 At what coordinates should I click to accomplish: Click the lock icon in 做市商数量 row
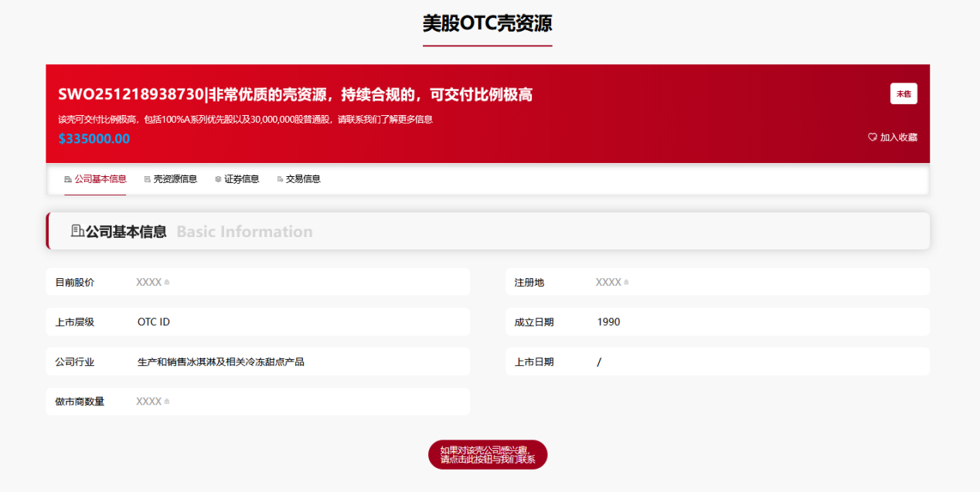[x=167, y=402]
